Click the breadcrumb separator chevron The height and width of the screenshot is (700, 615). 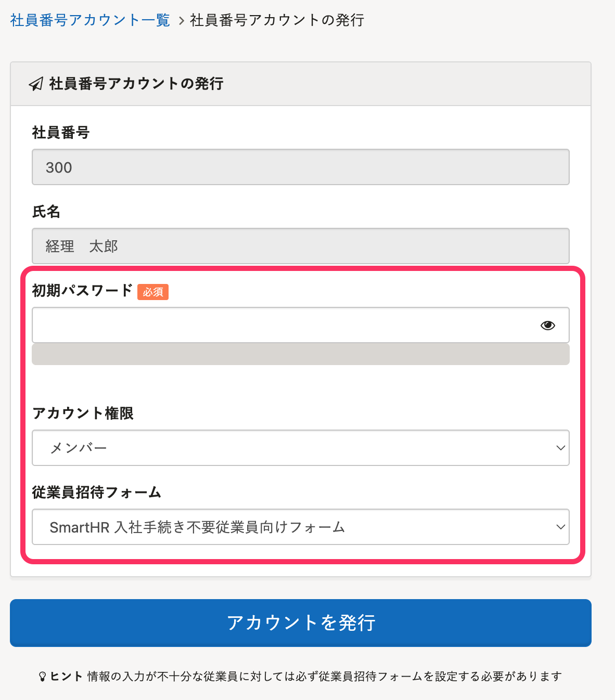click(181, 21)
